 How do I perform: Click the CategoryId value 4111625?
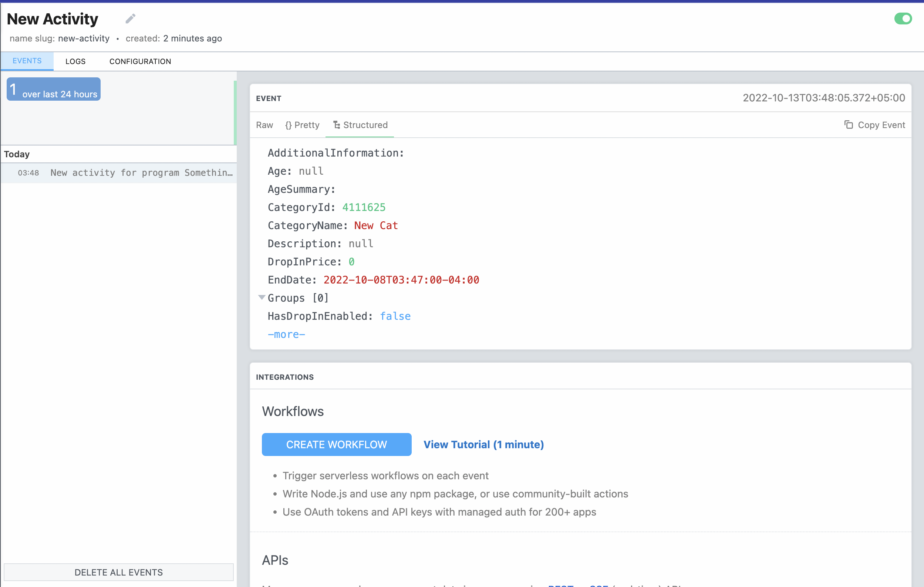[363, 207]
